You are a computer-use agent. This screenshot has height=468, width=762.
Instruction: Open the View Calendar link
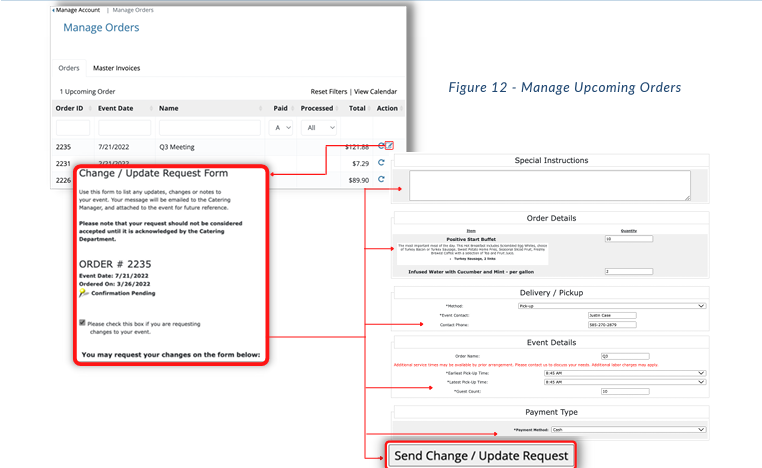coord(375,91)
